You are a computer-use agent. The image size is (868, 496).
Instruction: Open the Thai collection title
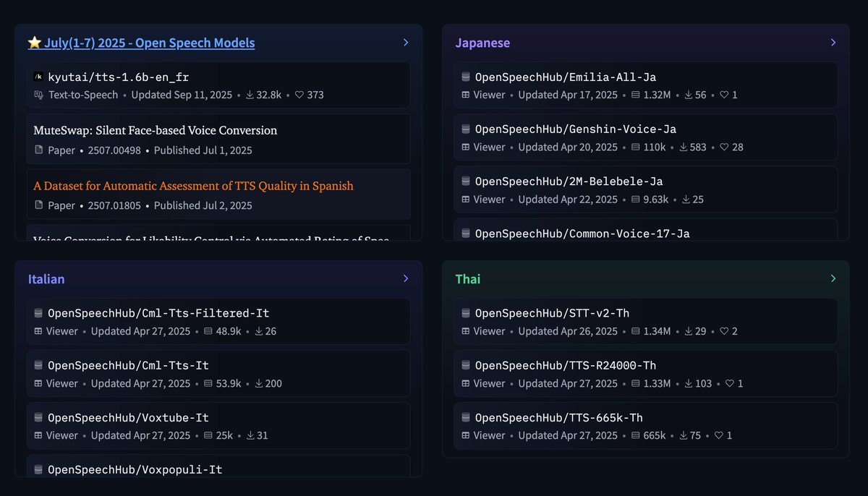tap(468, 279)
